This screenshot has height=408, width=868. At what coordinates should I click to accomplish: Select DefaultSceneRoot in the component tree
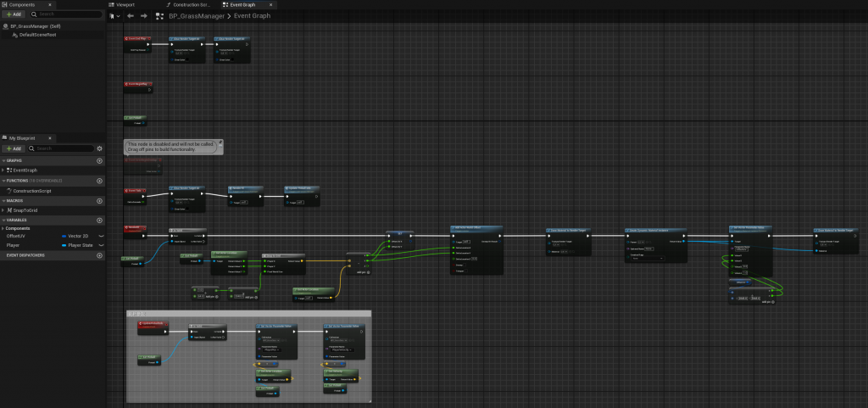[36, 35]
